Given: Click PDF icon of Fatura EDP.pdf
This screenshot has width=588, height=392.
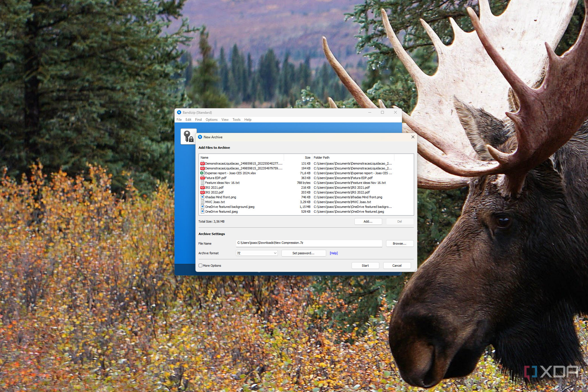Looking at the screenshot, I should (202, 178).
